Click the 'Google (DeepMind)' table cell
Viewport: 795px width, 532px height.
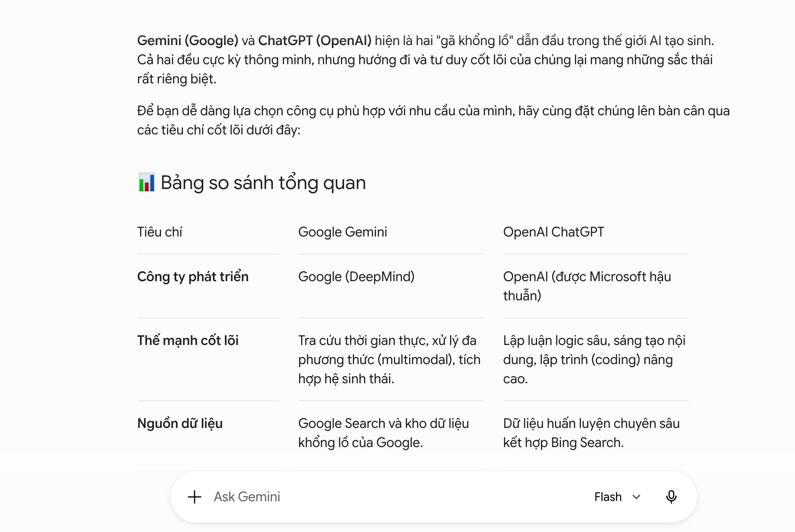click(x=356, y=277)
